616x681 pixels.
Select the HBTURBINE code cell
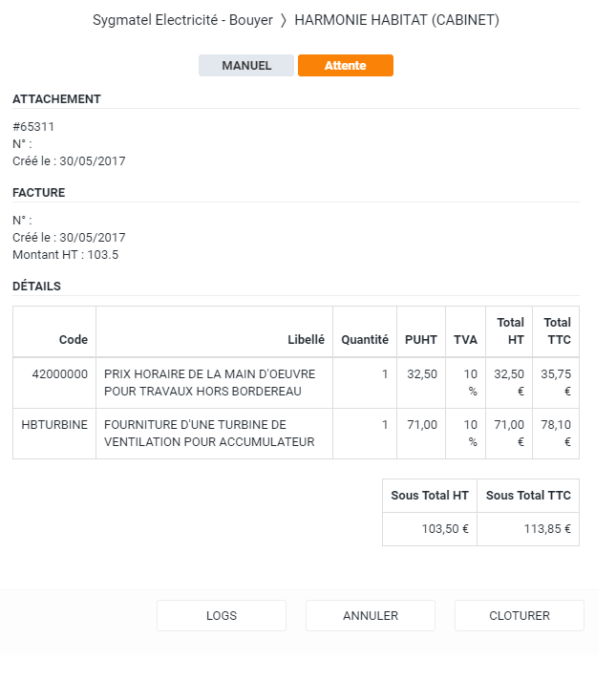[x=55, y=424]
